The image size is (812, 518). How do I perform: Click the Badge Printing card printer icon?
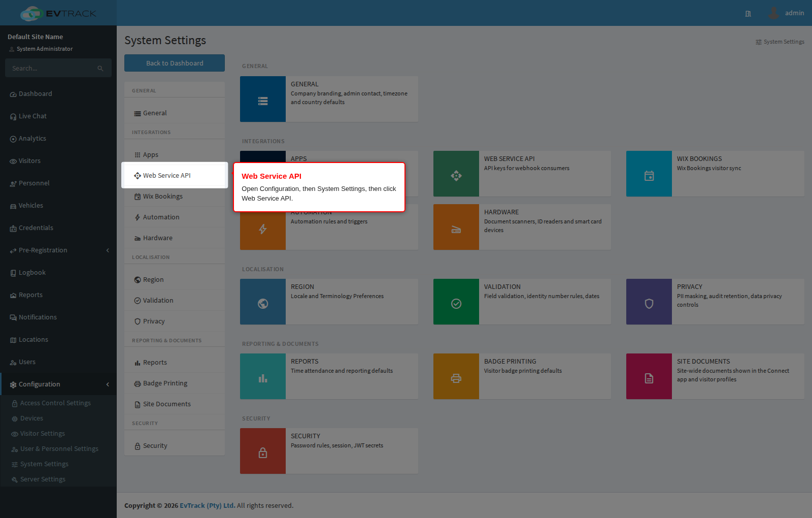click(456, 378)
